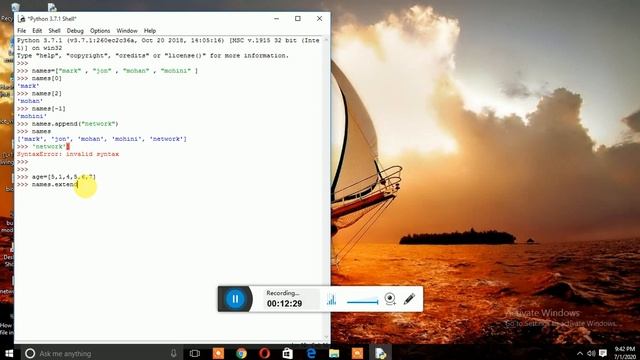This screenshot has height=360, width=640.
Task: Open the File menu in Python Shell
Action: tap(22, 31)
